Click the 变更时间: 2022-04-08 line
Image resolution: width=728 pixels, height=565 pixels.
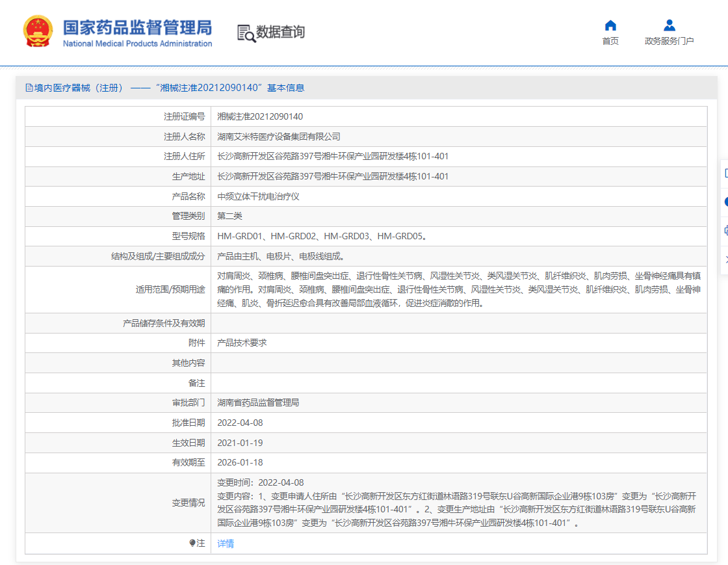[x=261, y=483]
